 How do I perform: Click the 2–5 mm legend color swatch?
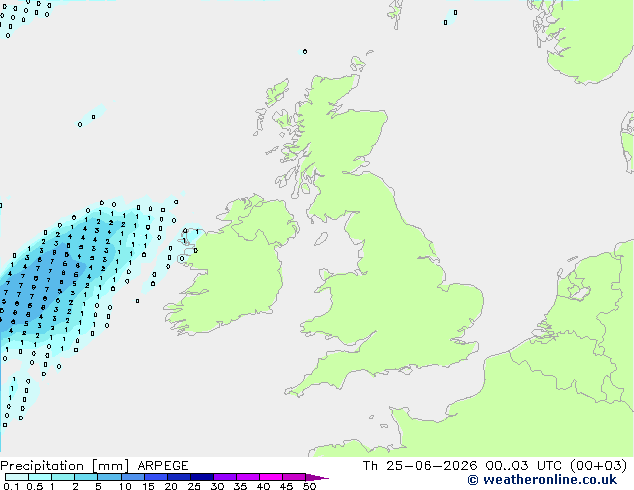pos(86,477)
